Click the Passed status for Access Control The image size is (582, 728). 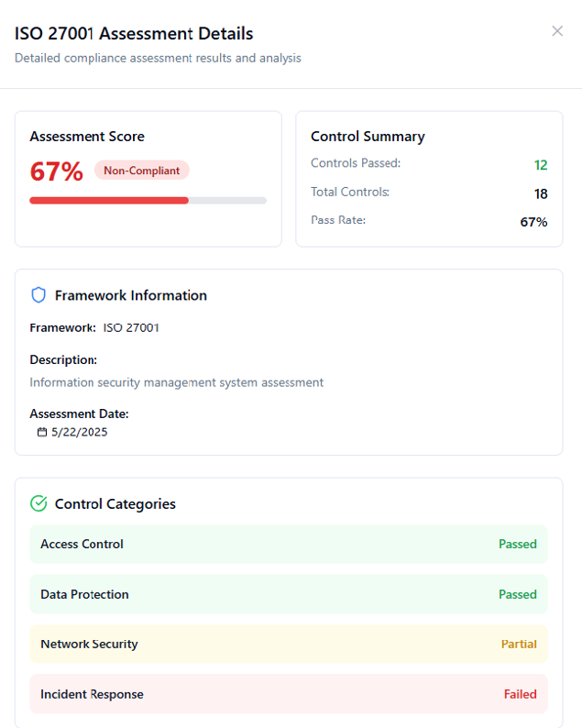pos(518,544)
